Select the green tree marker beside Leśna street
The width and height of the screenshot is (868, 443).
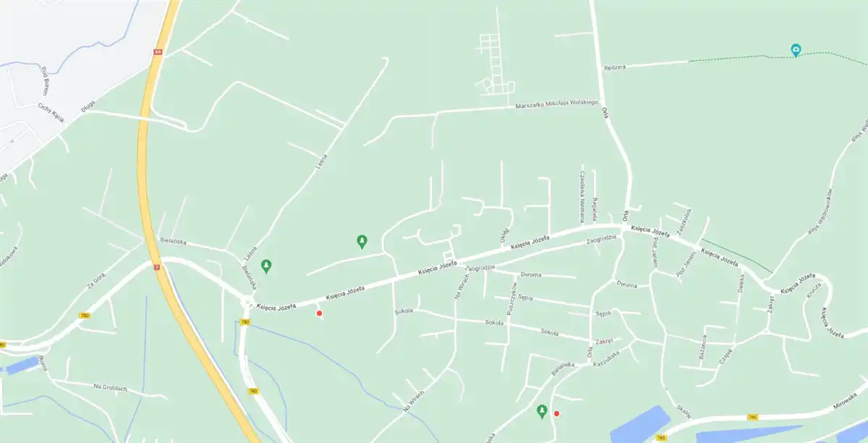coord(267,266)
